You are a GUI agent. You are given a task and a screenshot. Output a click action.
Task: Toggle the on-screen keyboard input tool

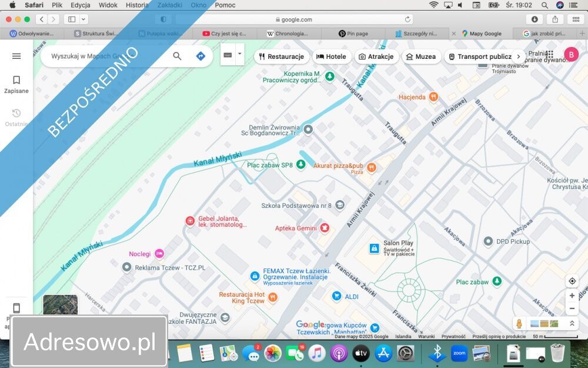pyautogui.click(x=228, y=55)
